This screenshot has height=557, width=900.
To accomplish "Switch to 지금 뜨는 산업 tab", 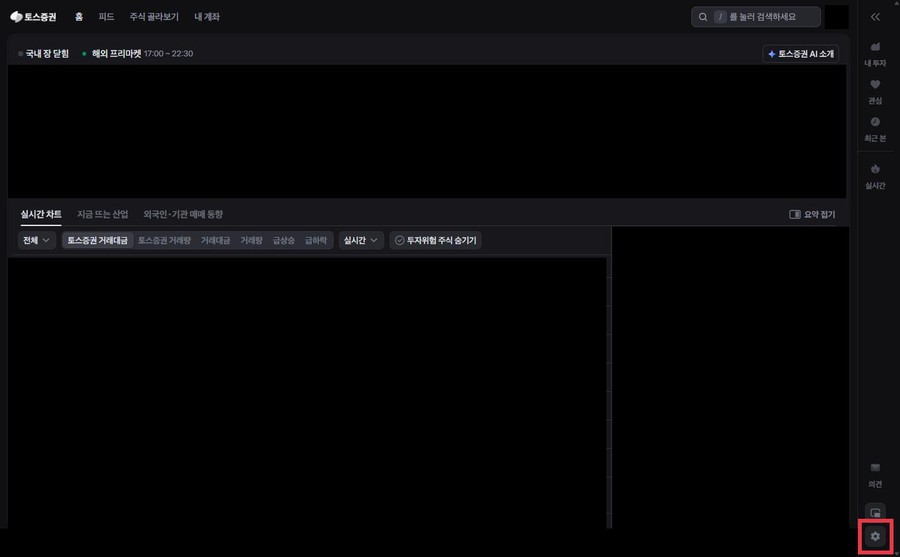I will (103, 214).
